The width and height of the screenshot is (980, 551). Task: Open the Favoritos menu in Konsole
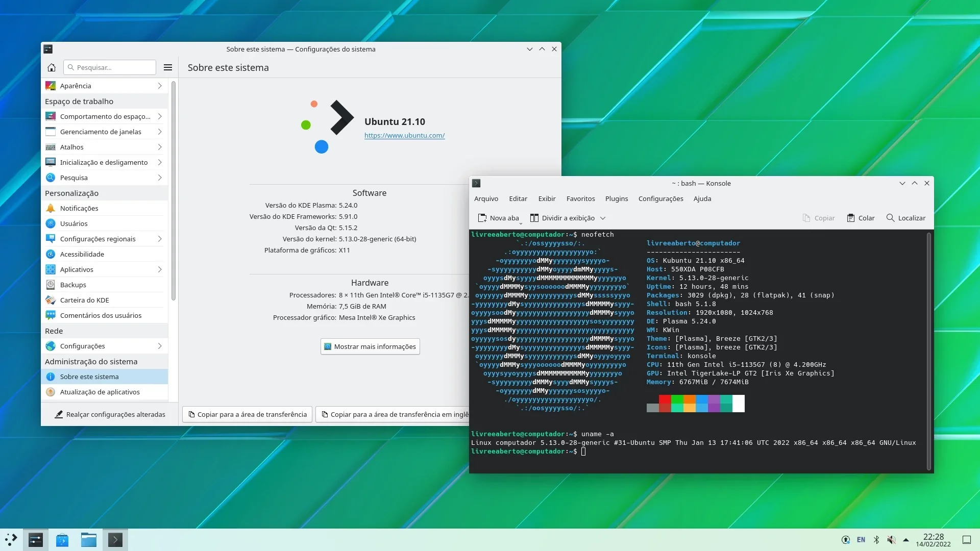point(581,199)
